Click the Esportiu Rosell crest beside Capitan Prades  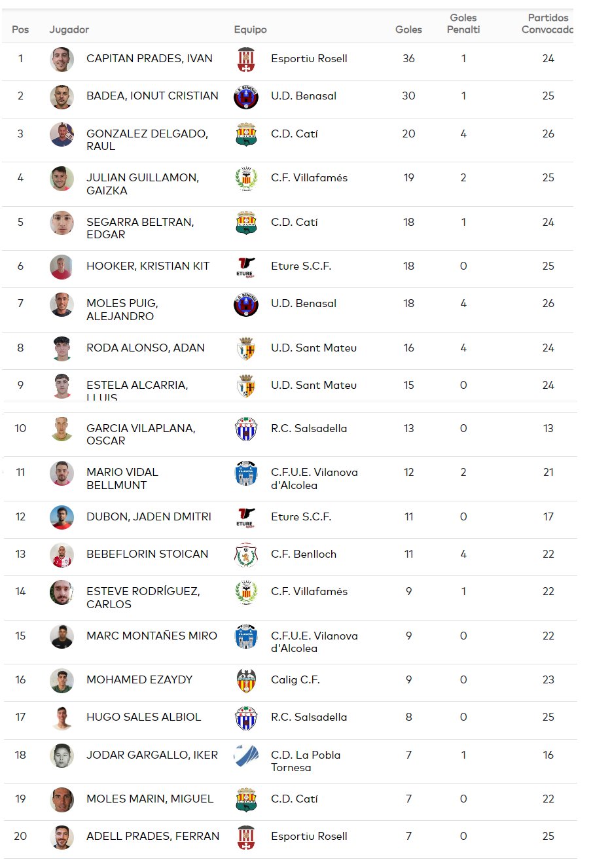pyautogui.click(x=246, y=60)
